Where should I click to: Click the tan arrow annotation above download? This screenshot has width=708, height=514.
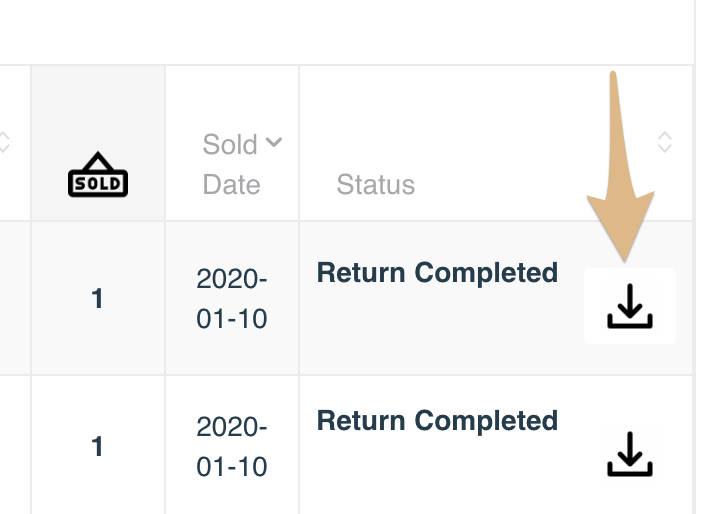point(620,166)
